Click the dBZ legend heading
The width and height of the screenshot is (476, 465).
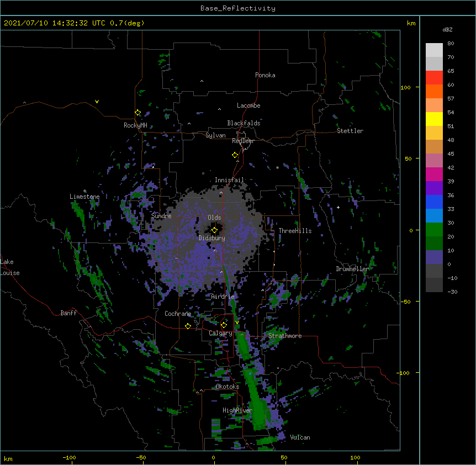click(447, 30)
